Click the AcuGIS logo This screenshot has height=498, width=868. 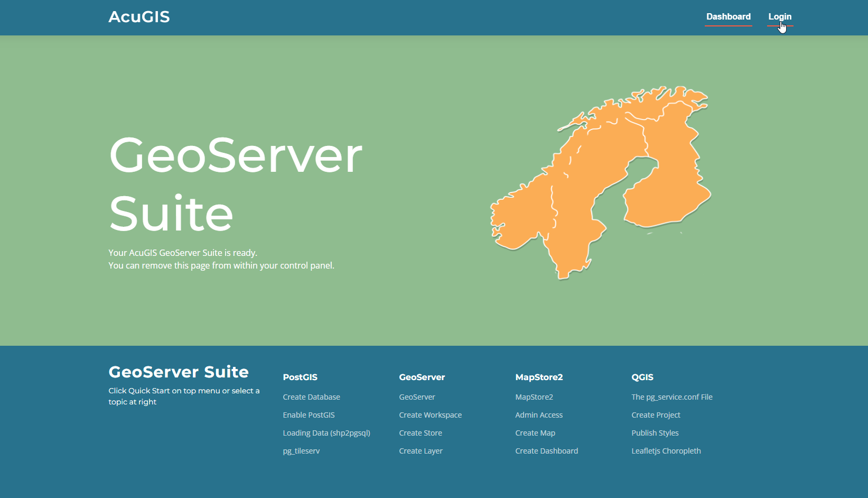coord(139,17)
